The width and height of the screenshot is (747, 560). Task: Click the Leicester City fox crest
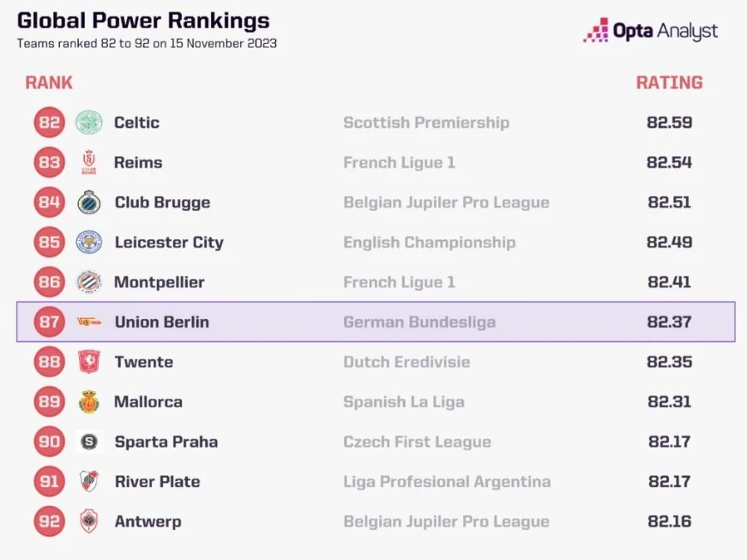point(89,242)
